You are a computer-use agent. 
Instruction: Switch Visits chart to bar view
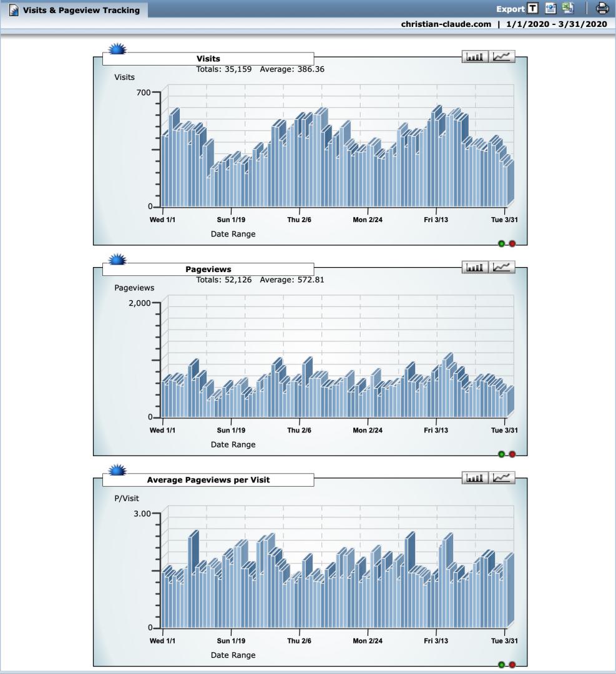[476, 57]
